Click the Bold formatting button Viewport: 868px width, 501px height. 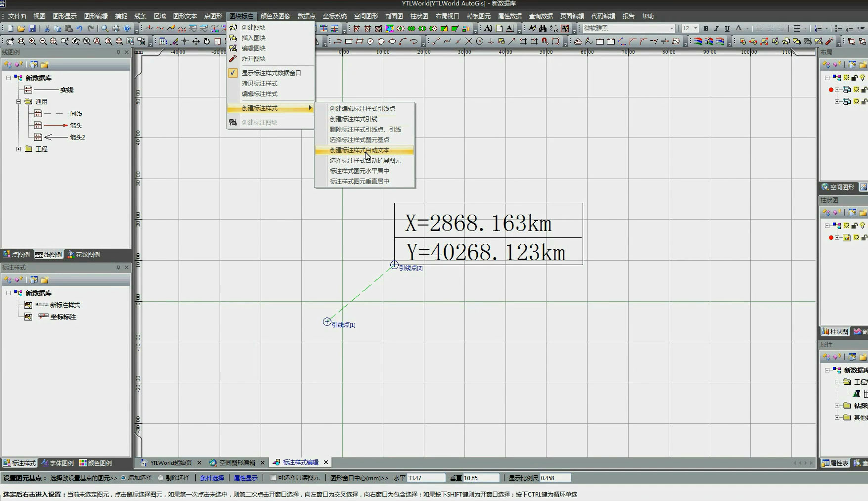706,28
